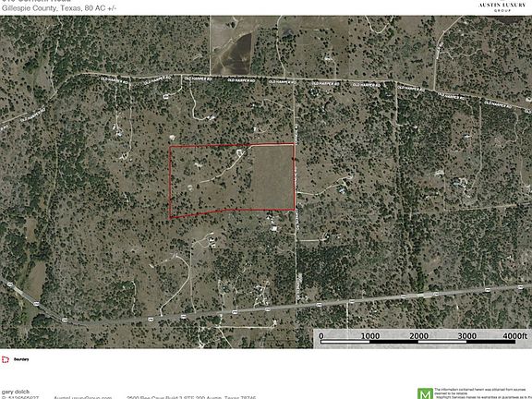Select the 1000 mark on scale bar
Screen dimensions: 532x399
[x=369, y=336]
